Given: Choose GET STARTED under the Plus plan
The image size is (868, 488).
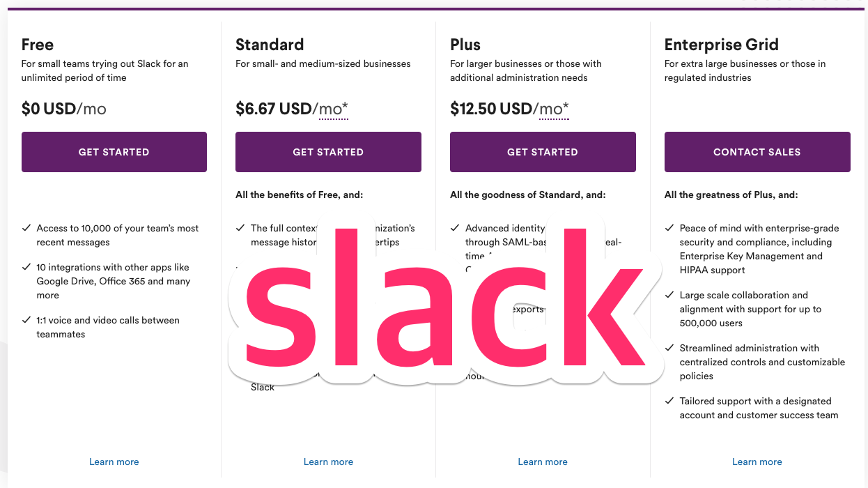Looking at the screenshot, I should tap(543, 152).
